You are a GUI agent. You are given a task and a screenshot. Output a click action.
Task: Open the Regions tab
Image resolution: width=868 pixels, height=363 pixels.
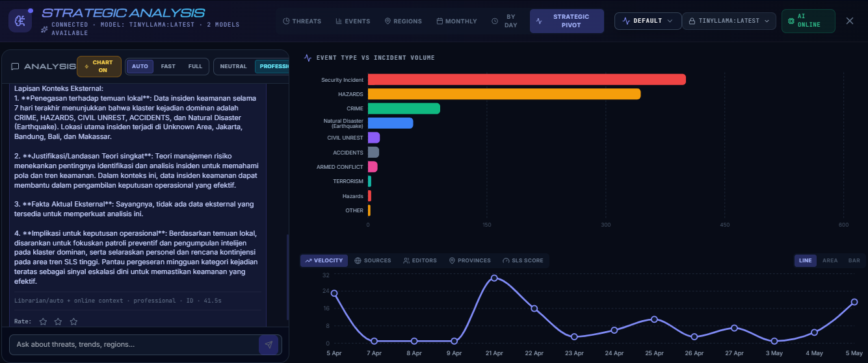tap(403, 21)
